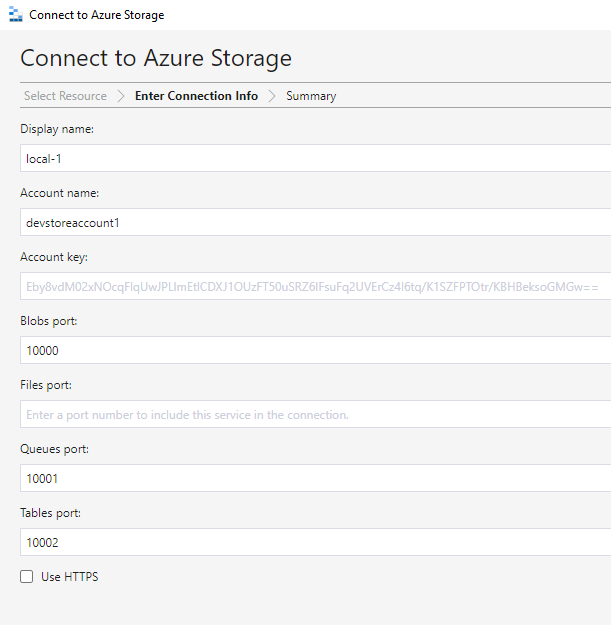Click the empty Files port field
The image size is (611, 625).
(x=316, y=414)
